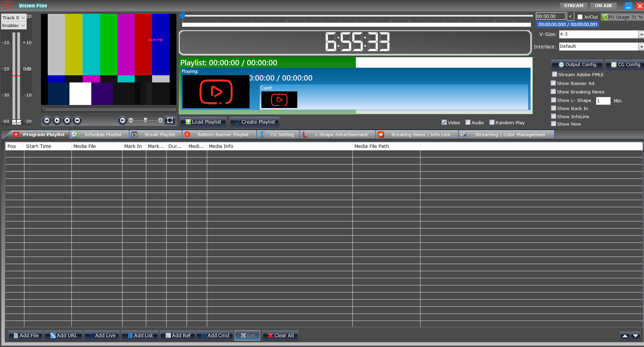644x347 pixels.
Task: Click the L-Shape minutes input field
Action: pyautogui.click(x=603, y=101)
